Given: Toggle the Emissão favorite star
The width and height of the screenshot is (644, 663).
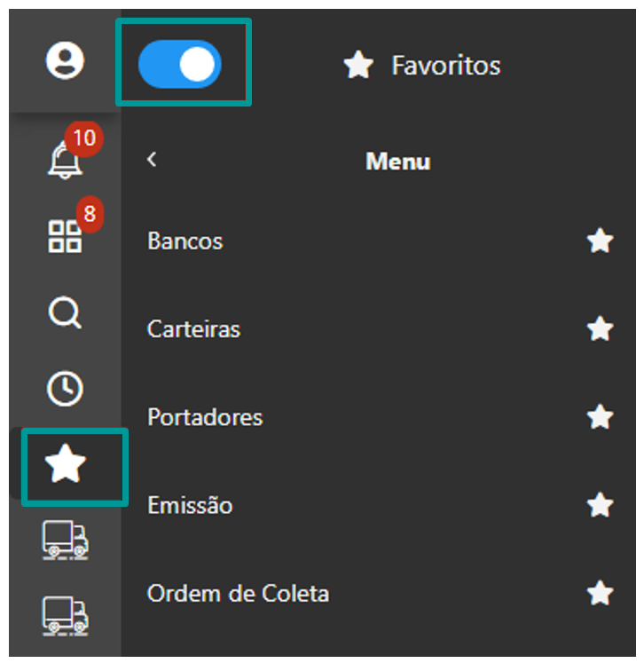Looking at the screenshot, I should pos(601,506).
